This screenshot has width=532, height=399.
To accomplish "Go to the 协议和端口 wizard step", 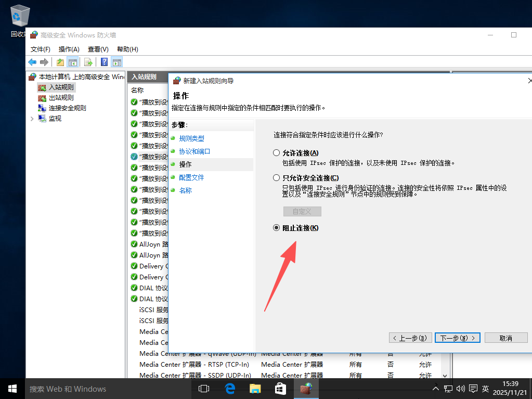I will tap(194, 151).
